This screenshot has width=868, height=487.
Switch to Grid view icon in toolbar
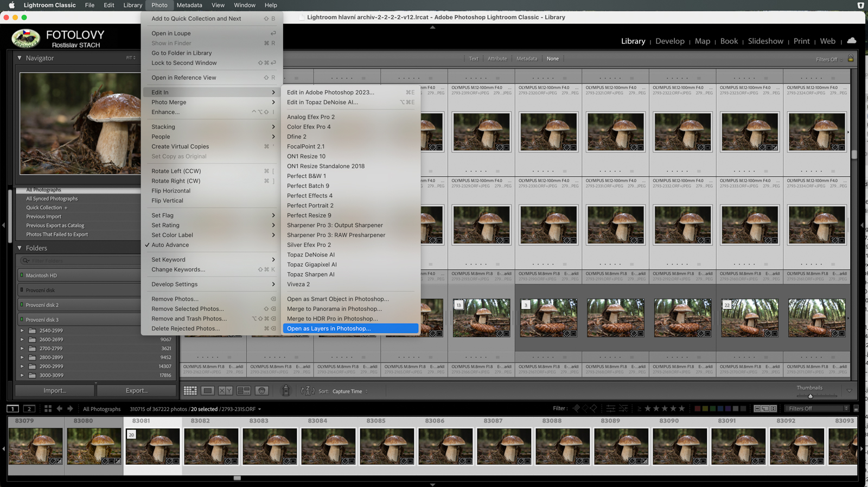point(190,390)
